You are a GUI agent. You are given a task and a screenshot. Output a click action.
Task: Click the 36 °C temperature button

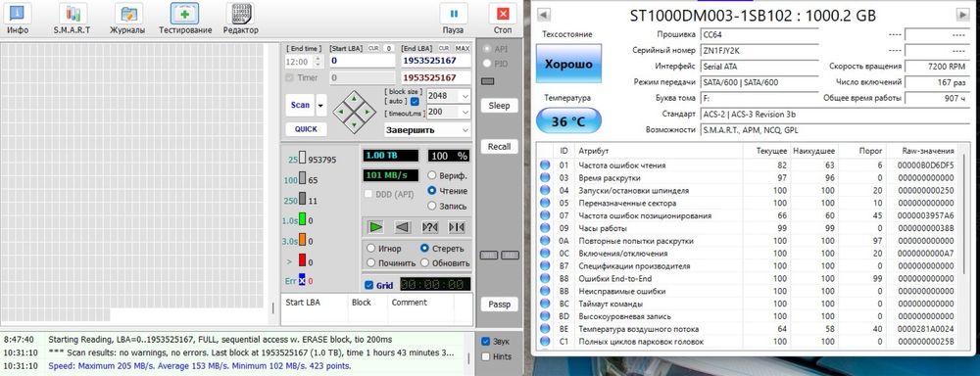(568, 121)
